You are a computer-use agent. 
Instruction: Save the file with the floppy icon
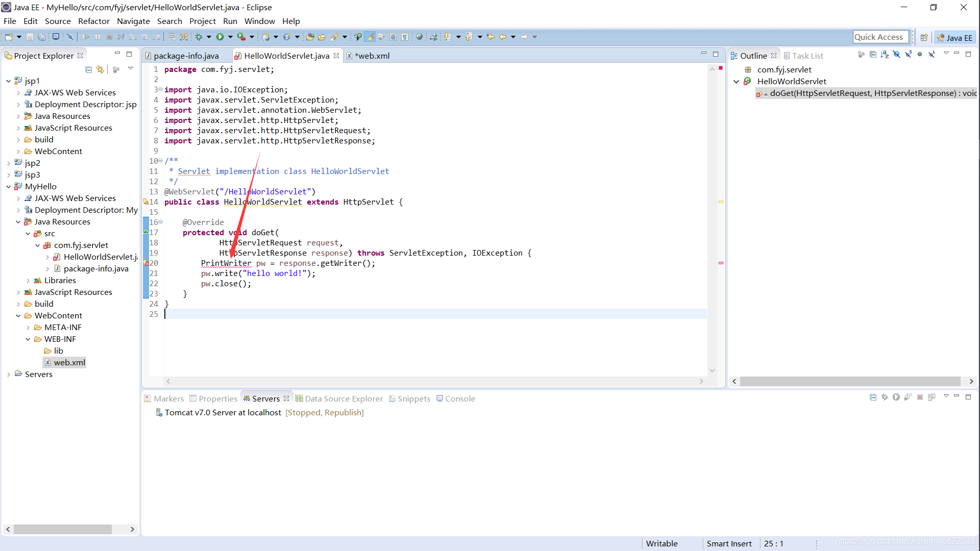30,37
